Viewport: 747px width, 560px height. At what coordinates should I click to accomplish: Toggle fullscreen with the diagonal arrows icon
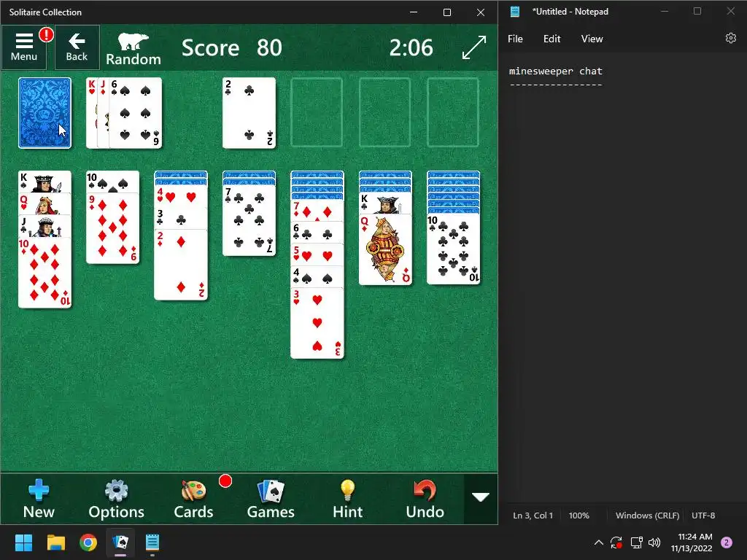click(474, 47)
